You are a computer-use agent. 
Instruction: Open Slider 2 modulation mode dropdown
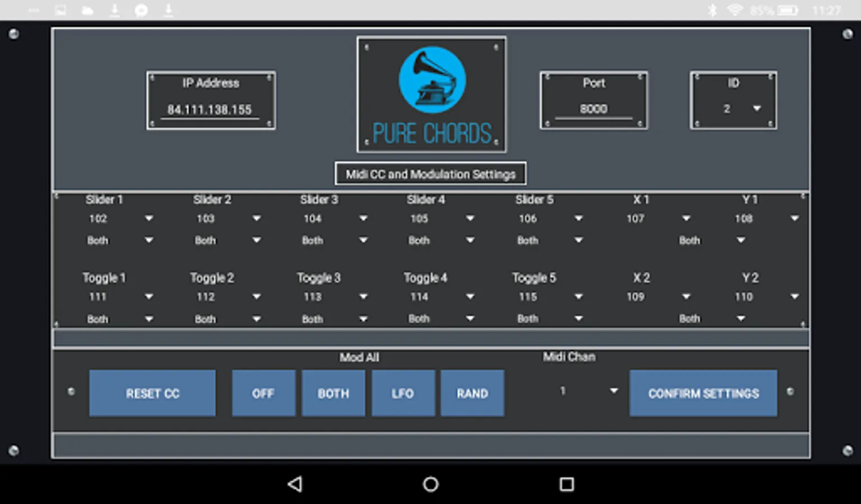tap(228, 240)
